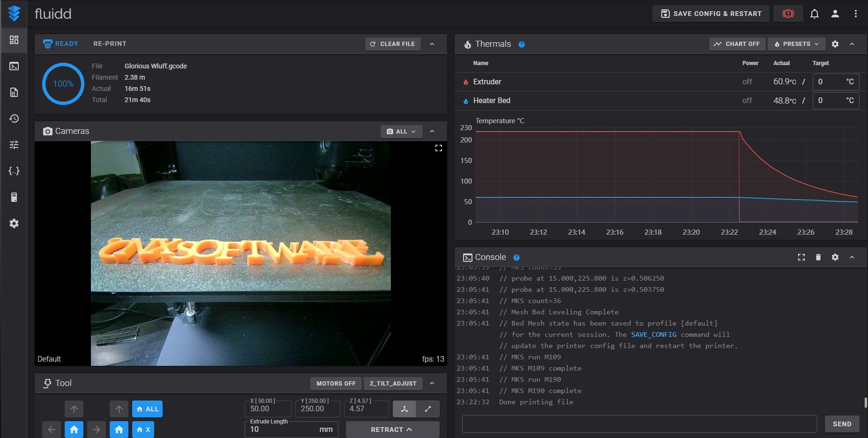
Task: Click the fluidd logo icon
Action: [14, 14]
